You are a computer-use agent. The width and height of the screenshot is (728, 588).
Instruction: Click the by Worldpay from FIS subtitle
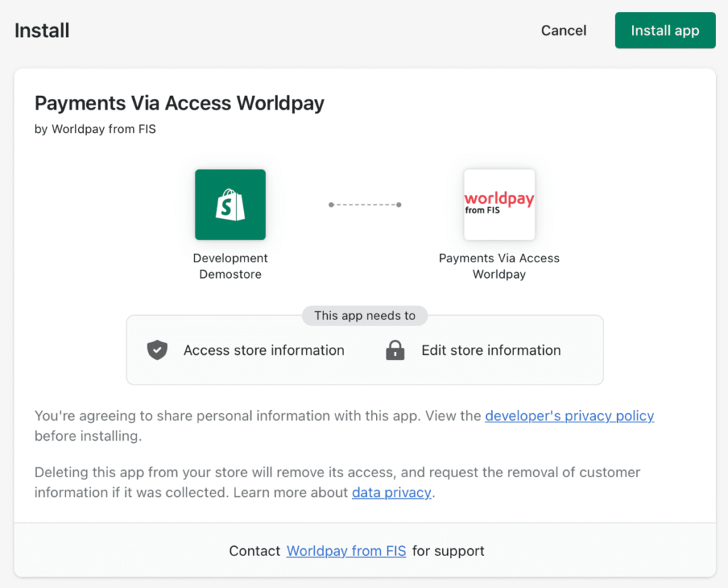pos(95,129)
